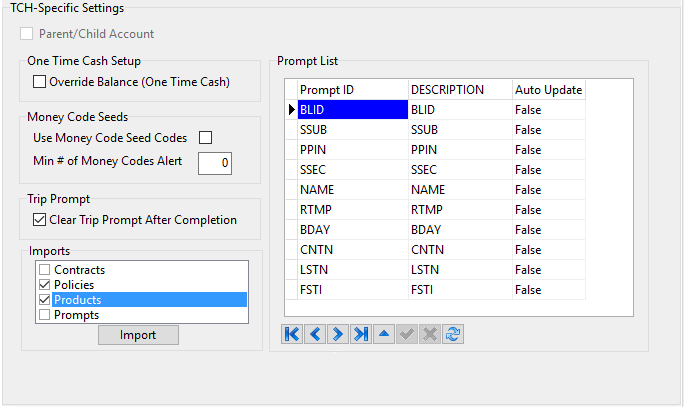The width and height of the screenshot is (684, 407).
Task: Click the Auto Update column header
Action: point(548,90)
